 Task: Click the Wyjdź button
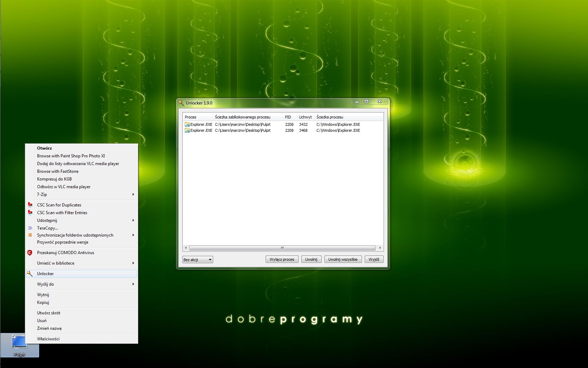(x=374, y=259)
